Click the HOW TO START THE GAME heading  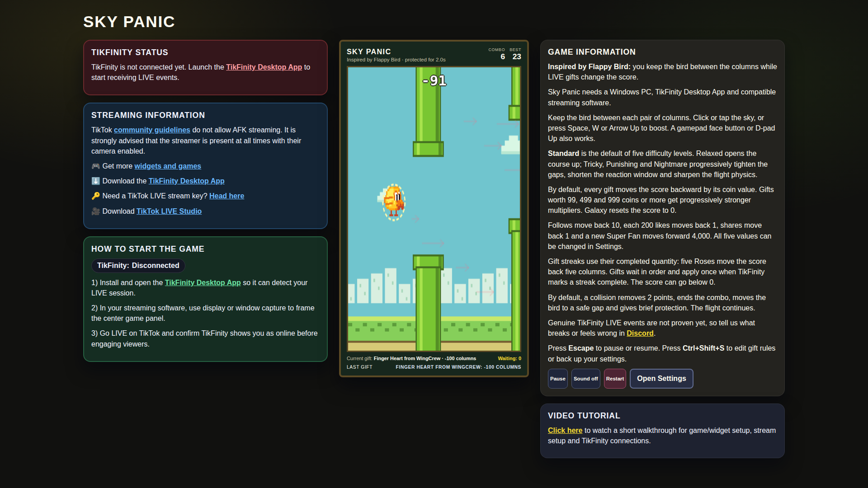pos(147,249)
